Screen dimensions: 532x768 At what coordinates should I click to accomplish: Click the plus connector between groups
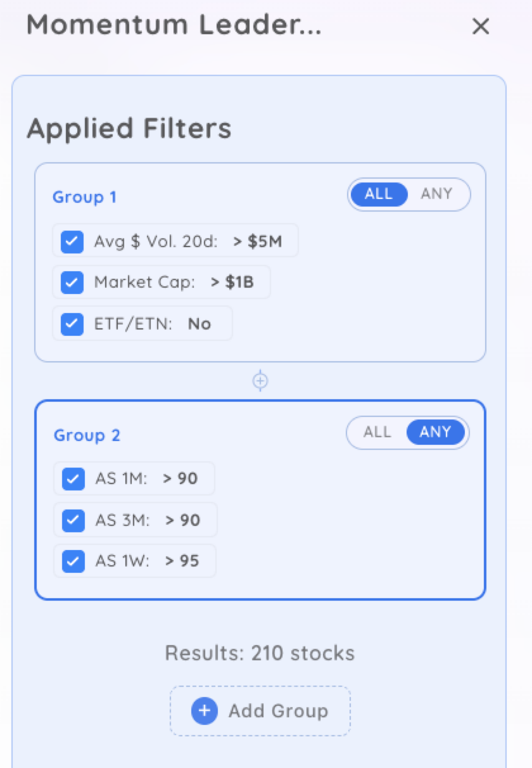(x=260, y=381)
